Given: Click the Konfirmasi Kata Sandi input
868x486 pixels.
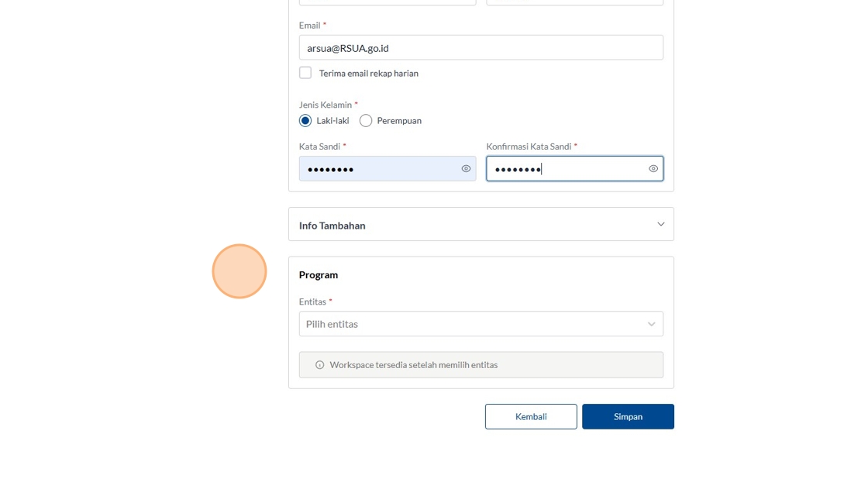Looking at the screenshot, I should pyautogui.click(x=566, y=168).
